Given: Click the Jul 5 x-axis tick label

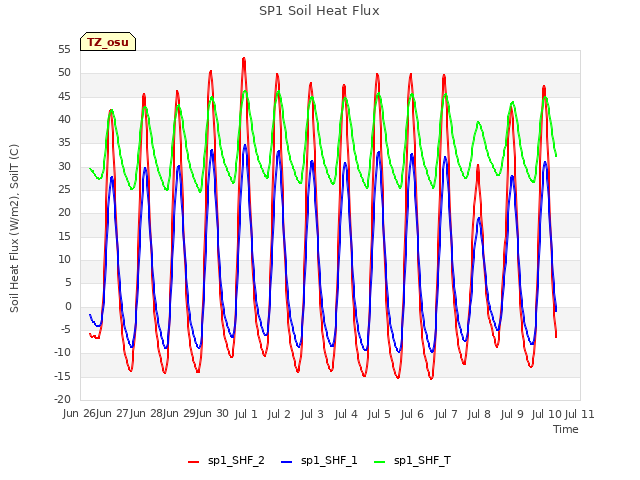Looking at the screenshot, I should coord(379,414).
